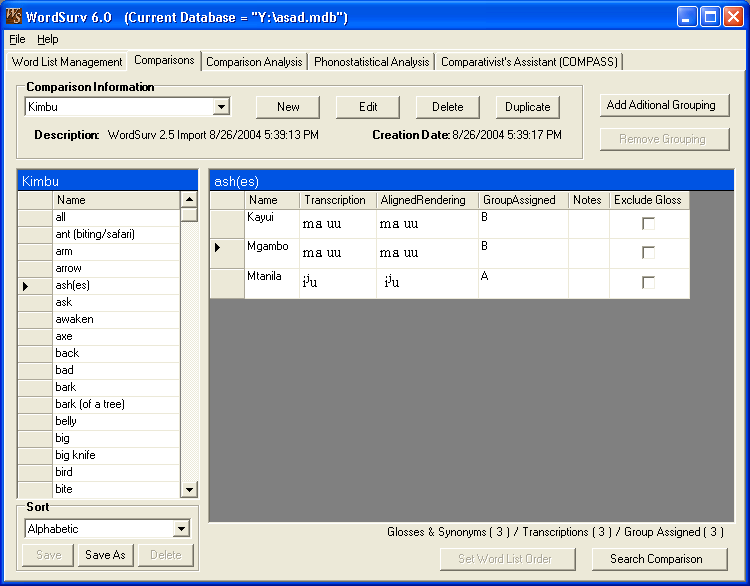
Task: Click word list scroll down arrow
Action: pyautogui.click(x=189, y=489)
